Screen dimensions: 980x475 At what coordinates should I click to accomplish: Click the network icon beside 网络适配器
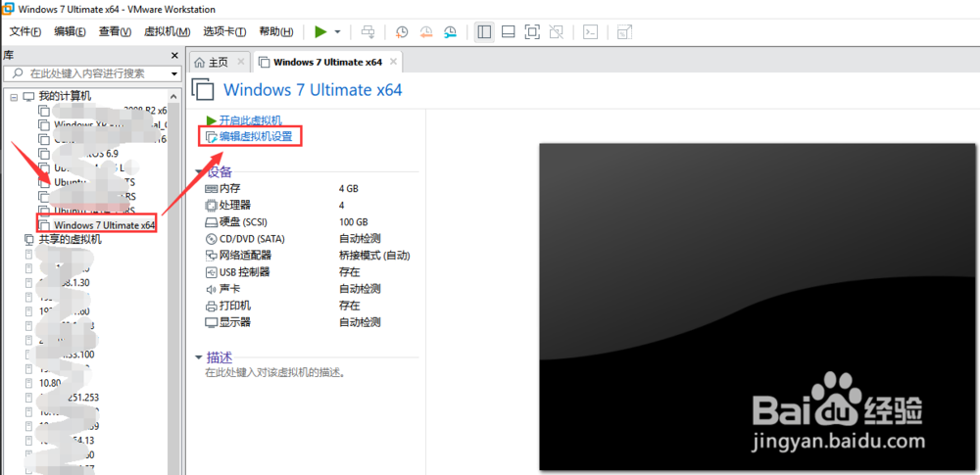211,256
